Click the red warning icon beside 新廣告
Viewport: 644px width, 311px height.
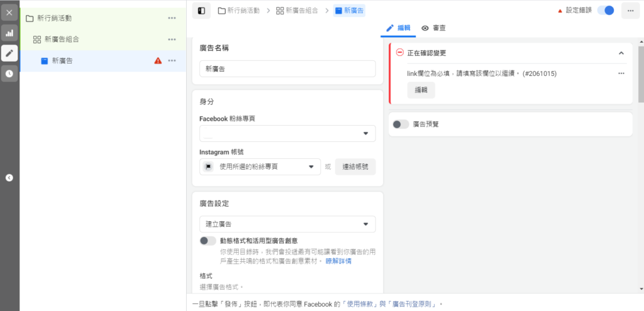[x=158, y=61]
